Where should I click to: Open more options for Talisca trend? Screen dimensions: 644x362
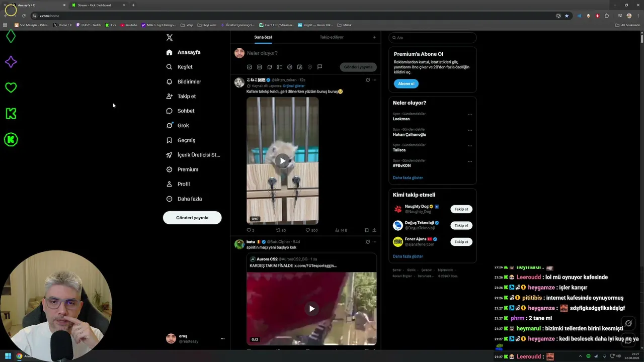(470, 146)
